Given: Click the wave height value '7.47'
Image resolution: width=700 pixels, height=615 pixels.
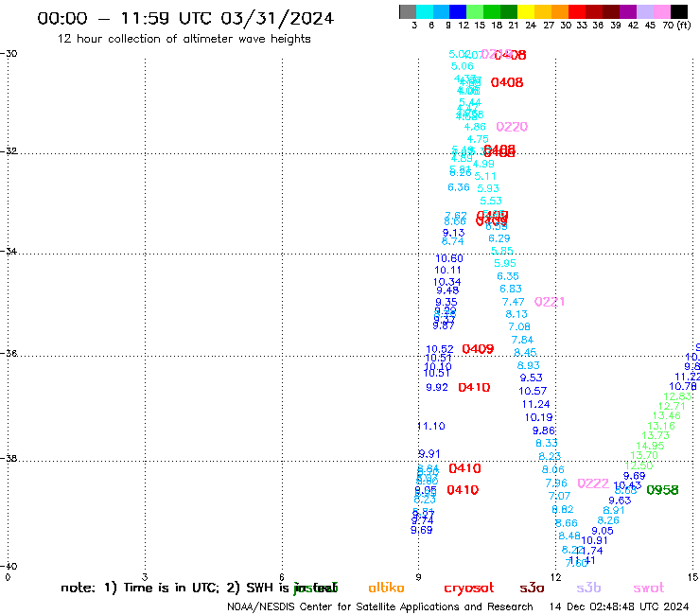Looking at the screenshot, I should click(513, 302).
